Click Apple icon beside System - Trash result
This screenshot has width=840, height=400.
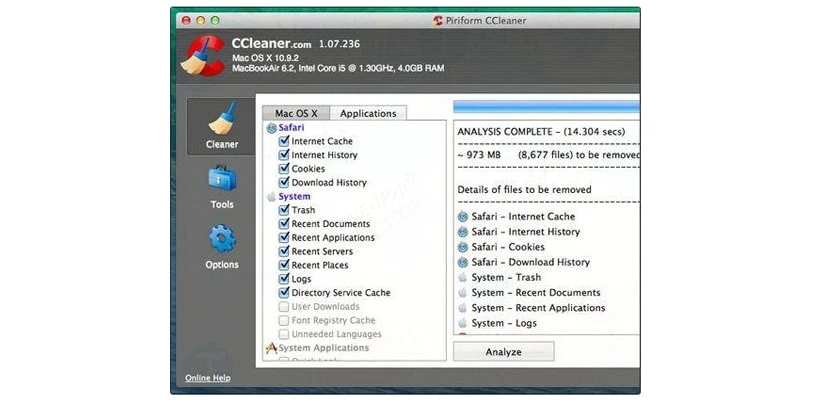pos(463,277)
